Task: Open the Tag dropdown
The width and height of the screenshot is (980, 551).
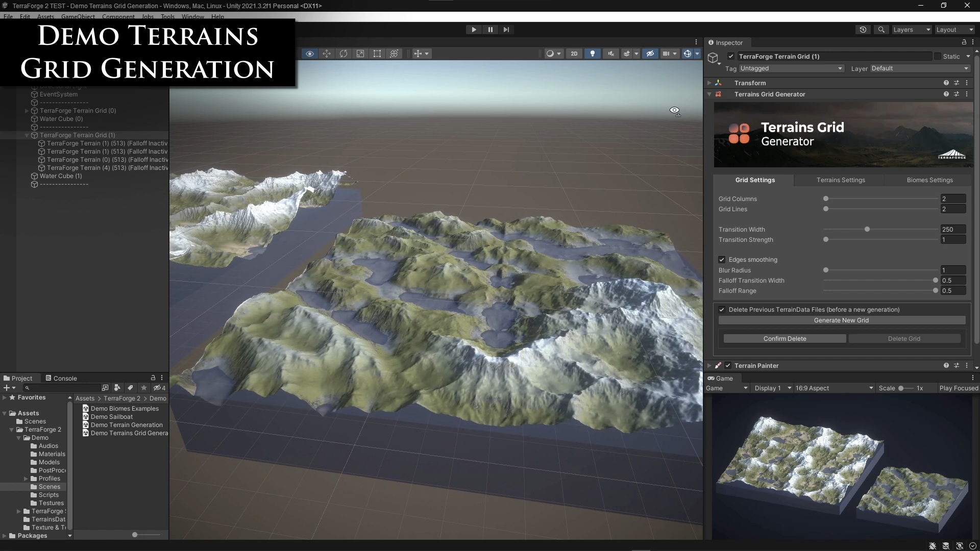Action: [791, 68]
